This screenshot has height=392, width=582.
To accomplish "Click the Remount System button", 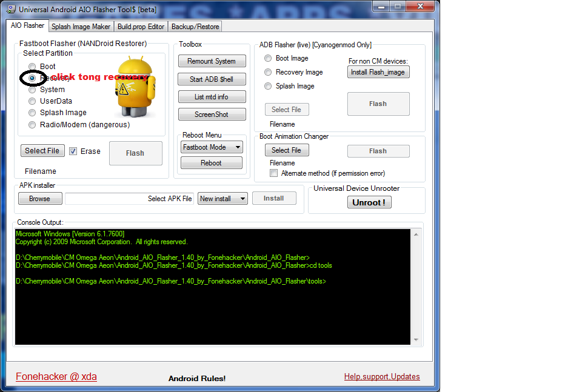I will (212, 61).
